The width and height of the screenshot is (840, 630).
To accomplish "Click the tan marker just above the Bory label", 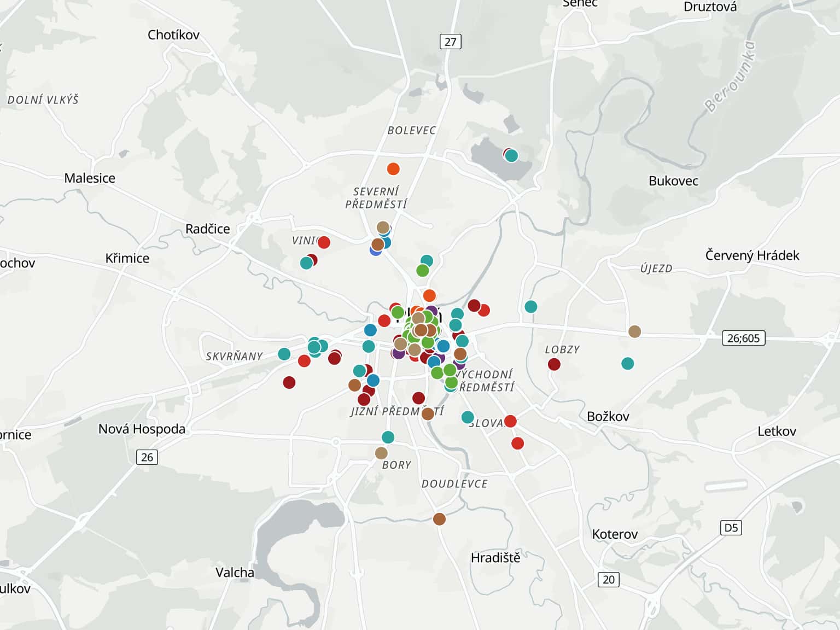I will coord(381,453).
